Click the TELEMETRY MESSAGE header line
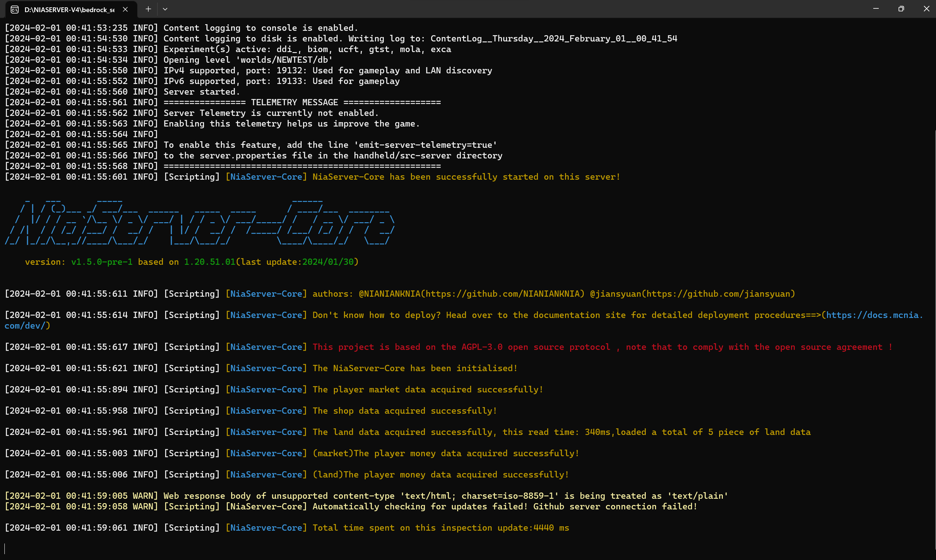 pyautogui.click(x=223, y=102)
